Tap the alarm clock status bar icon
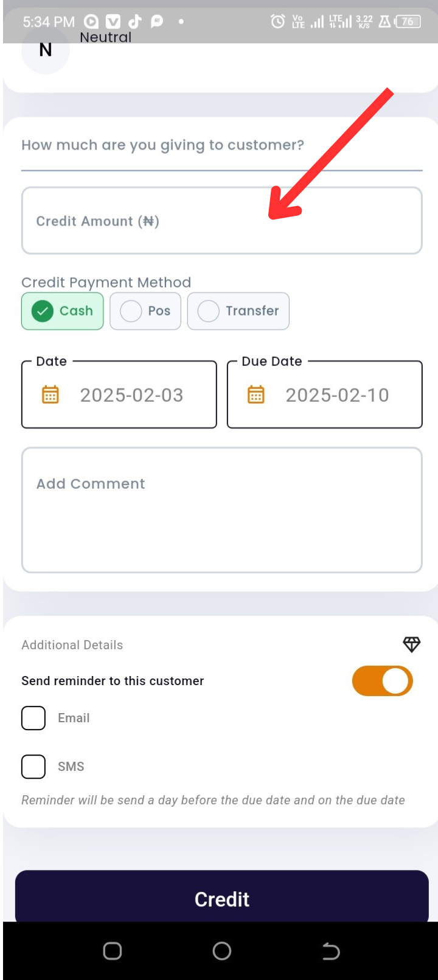Viewport: 438px width, 980px height. pos(277,22)
